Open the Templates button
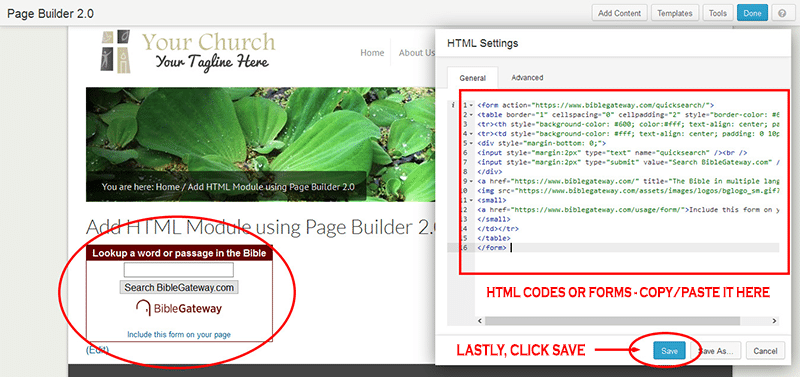The image size is (800, 377). point(674,13)
